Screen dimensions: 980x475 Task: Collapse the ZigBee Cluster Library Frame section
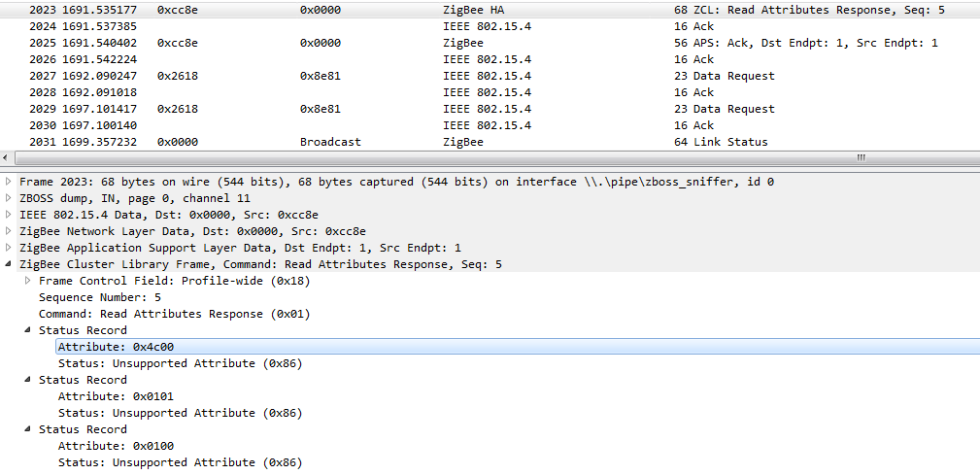point(8,264)
